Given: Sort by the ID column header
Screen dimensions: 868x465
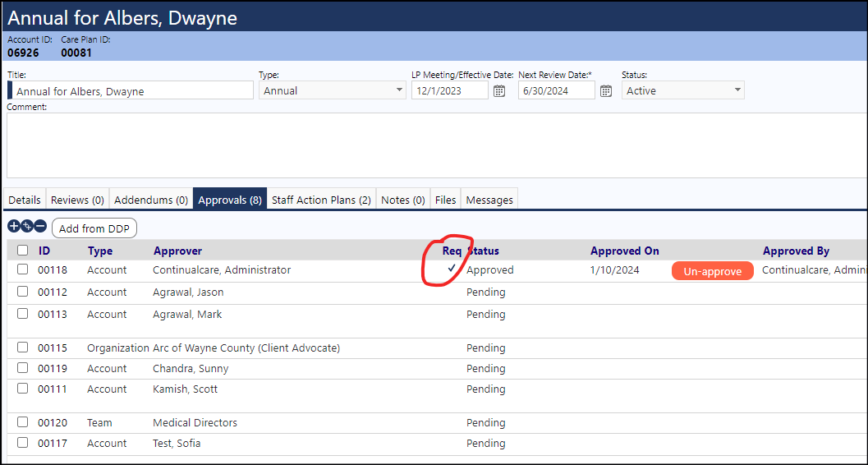Looking at the screenshot, I should 44,251.
